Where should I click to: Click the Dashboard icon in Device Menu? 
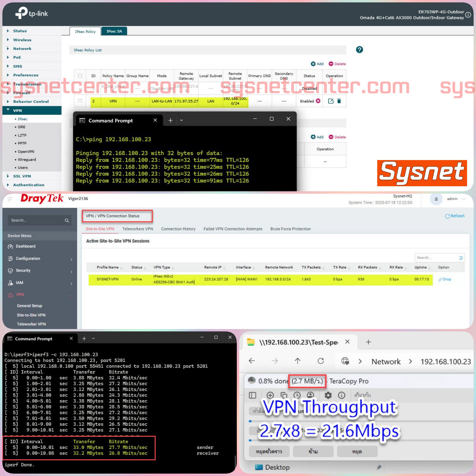point(10,246)
